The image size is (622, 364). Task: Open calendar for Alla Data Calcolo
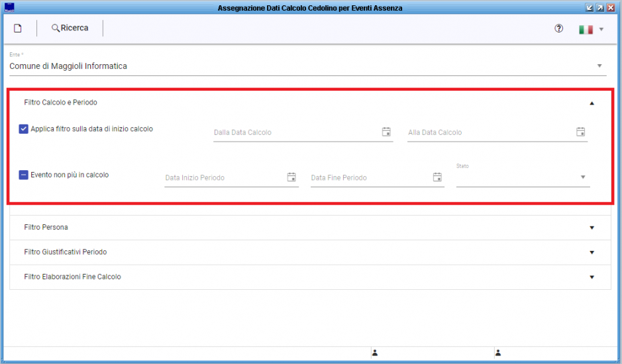(x=580, y=132)
